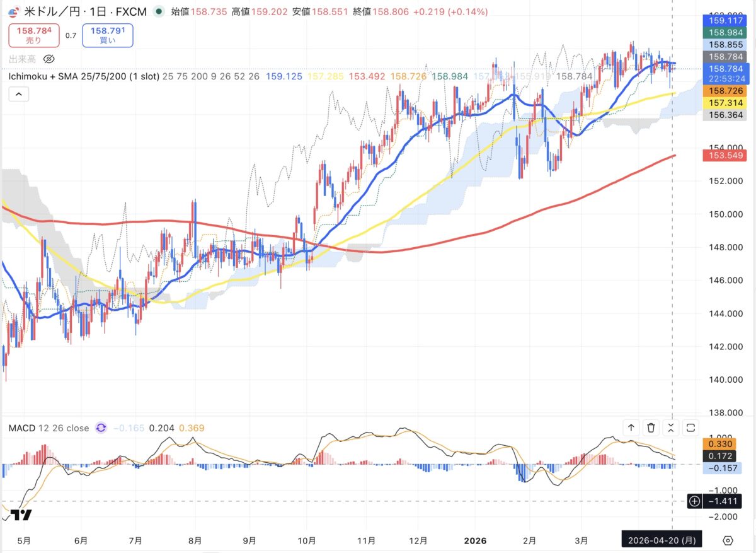
Task: Click the MACD purple refresh icon
Action: [101, 428]
